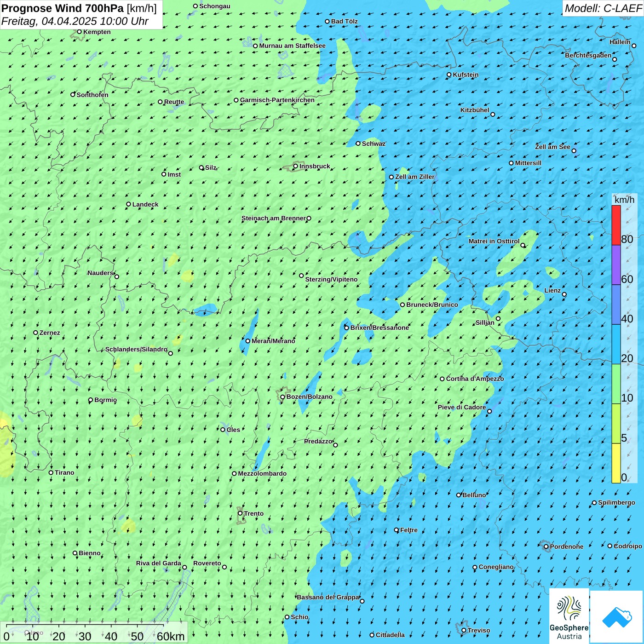Click the 'Mezzolombardo' label
Viewport: 644px width, 644px height.
click(x=262, y=473)
